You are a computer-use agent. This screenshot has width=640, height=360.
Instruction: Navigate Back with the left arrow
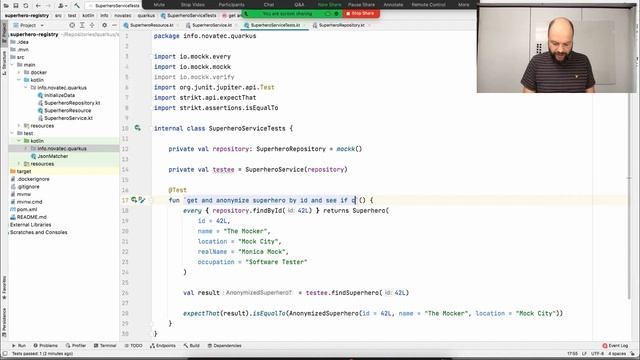tap(38, 5)
